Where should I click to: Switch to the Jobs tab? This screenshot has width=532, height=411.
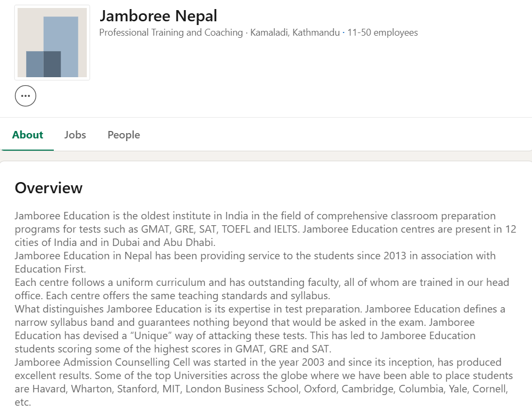[x=75, y=135]
